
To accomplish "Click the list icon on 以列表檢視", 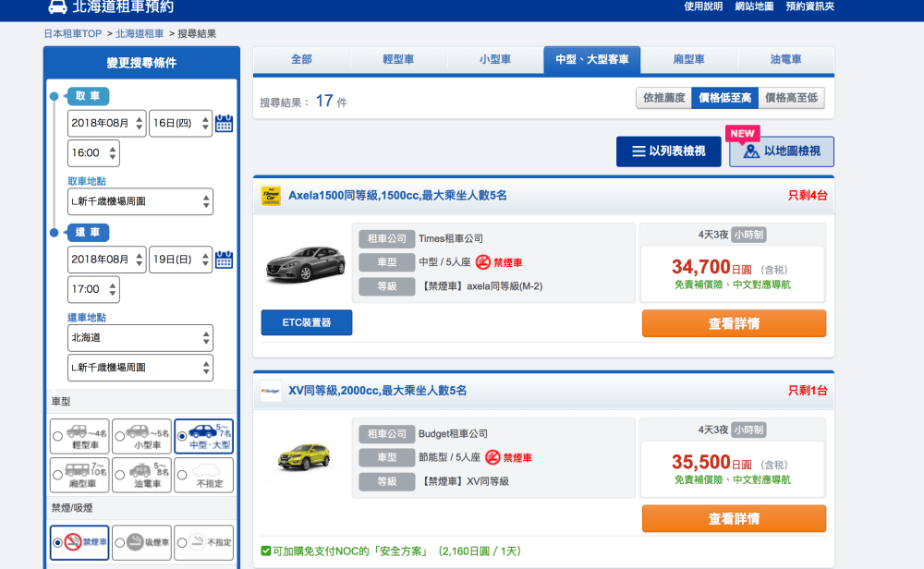I will pos(638,151).
